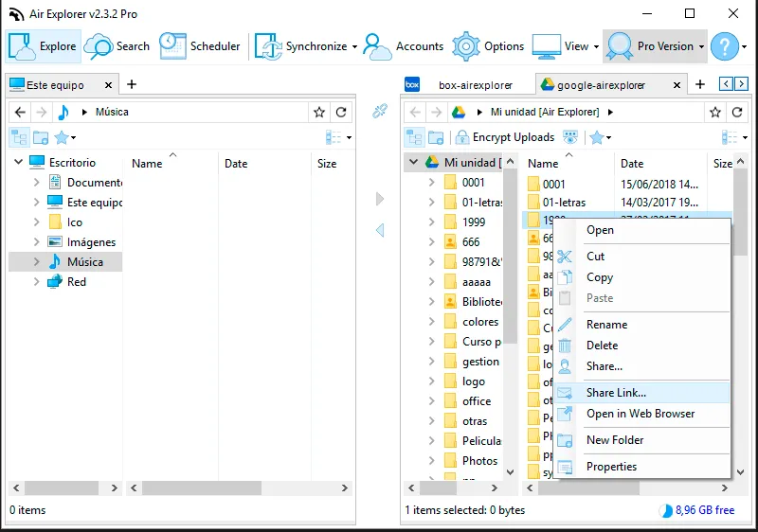Toggle the folder tree in right pane
Viewport: 758px width, 532px height.
414,137
